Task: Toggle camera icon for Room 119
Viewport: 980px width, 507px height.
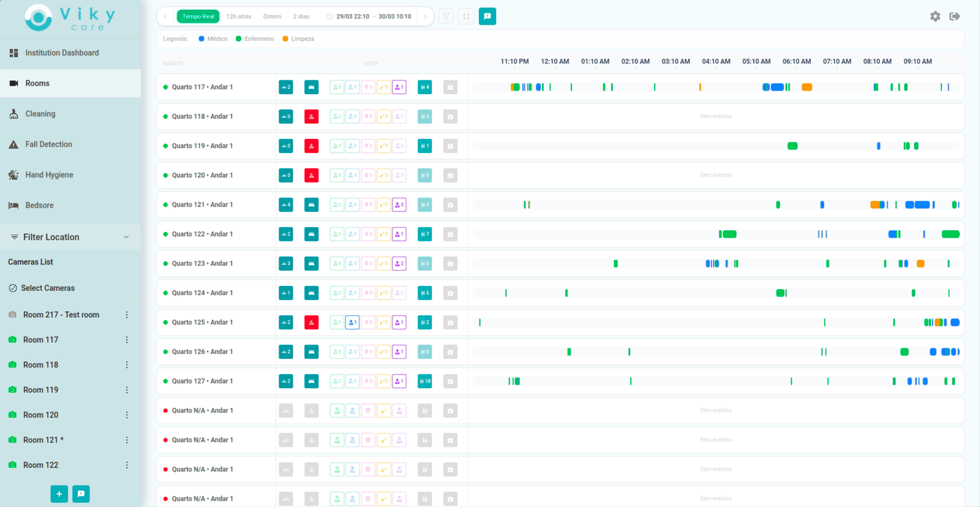Action: click(x=12, y=389)
